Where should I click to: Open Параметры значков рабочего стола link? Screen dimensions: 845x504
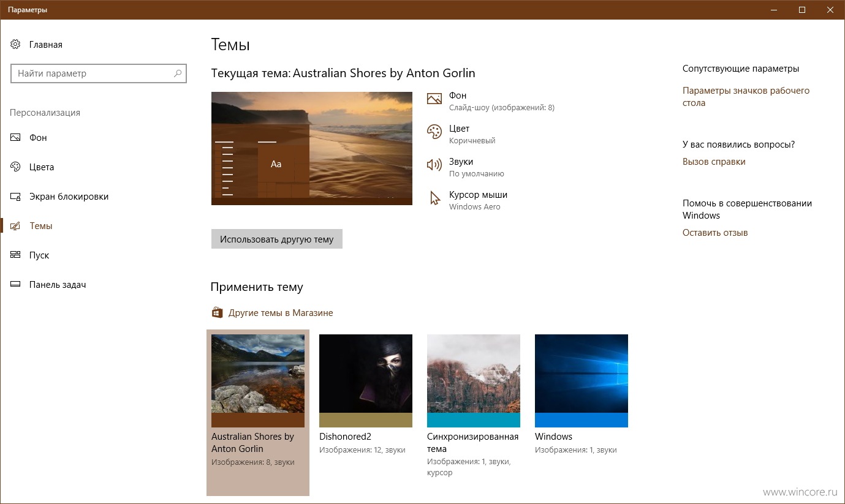click(746, 97)
